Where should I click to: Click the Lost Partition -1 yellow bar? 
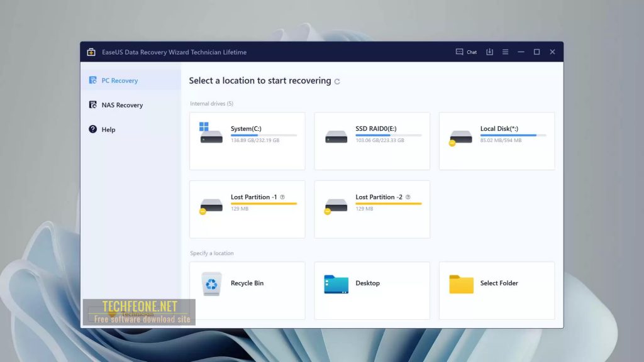[264, 204]
